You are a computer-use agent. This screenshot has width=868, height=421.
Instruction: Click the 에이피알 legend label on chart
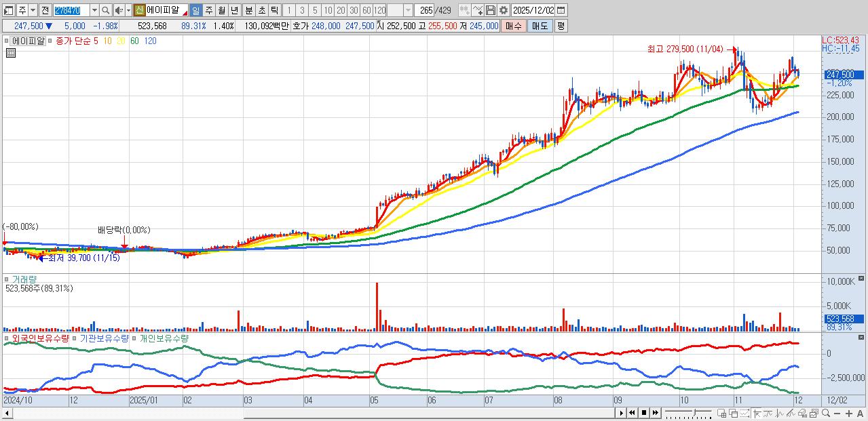[28, 41]
